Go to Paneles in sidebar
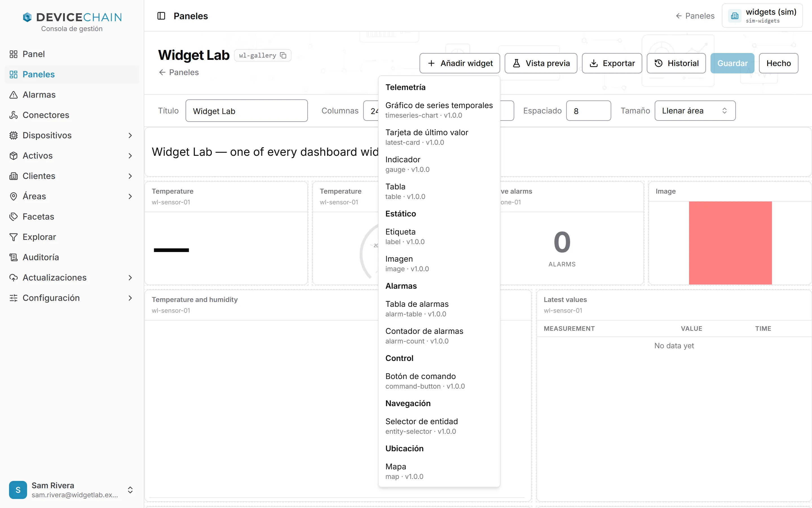The image size is (812, 508). coord(71,74)
